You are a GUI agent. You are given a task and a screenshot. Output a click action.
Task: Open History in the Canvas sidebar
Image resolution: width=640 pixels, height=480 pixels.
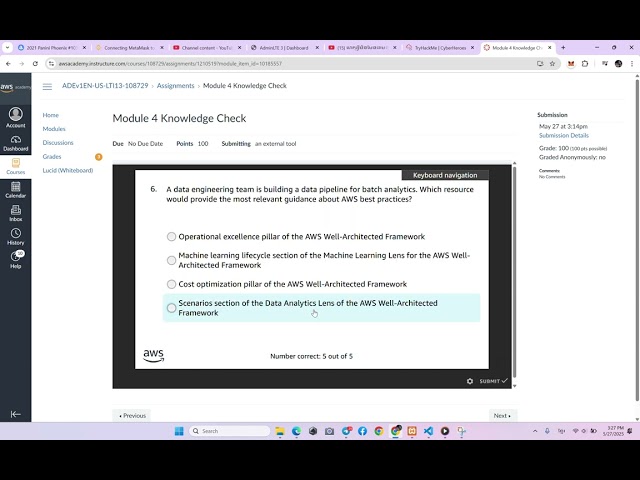point(16,237)
